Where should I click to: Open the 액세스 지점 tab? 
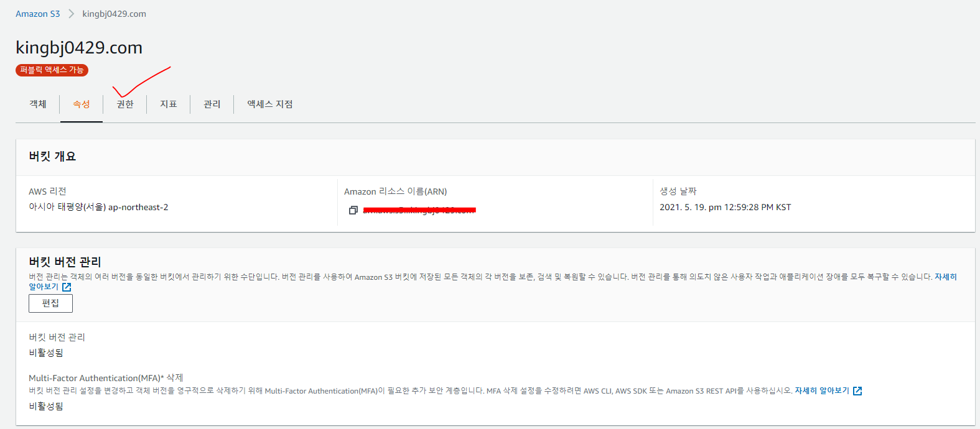[270, 104]
